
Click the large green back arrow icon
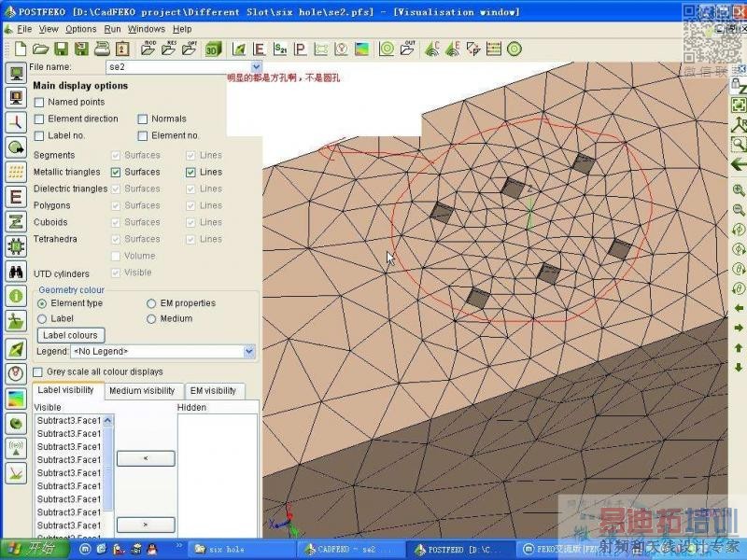(739, 165)
